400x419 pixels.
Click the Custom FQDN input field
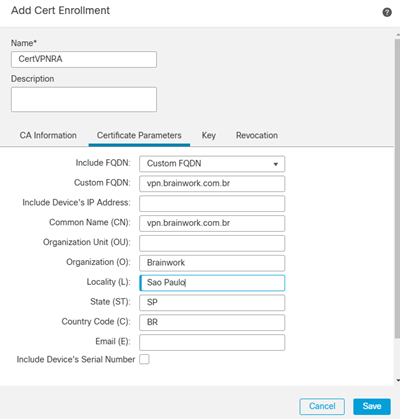pos(212,184)
